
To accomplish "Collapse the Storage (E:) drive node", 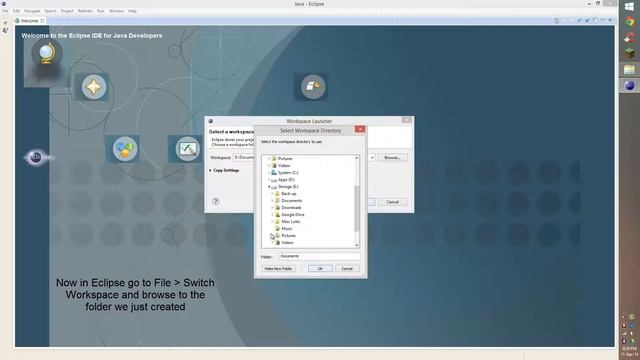I will pyautogui.click(x=269, y=187).
